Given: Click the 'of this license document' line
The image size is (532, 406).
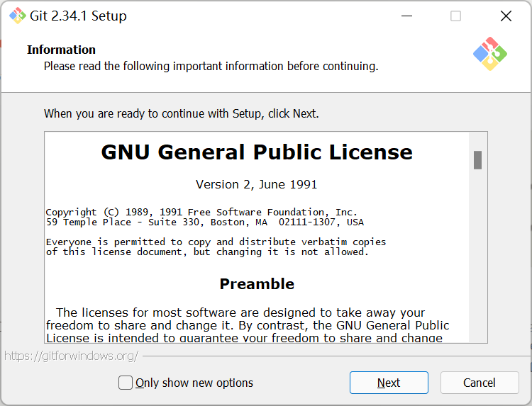Looking at the screenshot, I should (x=207, y=252).
